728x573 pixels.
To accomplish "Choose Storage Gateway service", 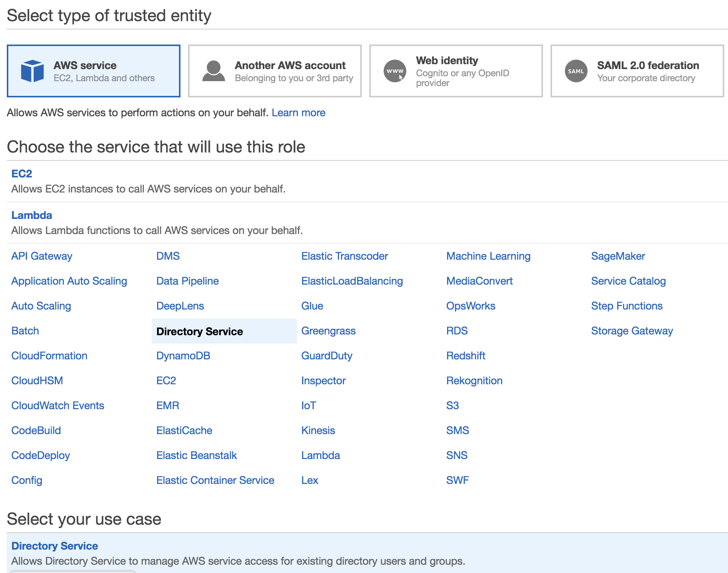I will pyautogui.click(x=632, y=331).
